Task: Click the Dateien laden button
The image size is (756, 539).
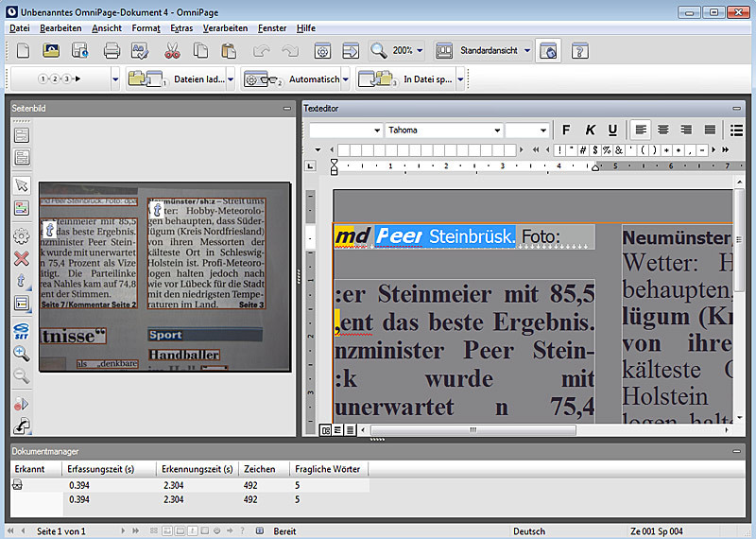Action: 177,79
